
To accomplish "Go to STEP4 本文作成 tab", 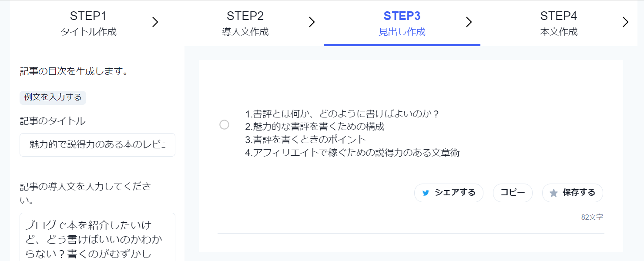I will point(559,23).
